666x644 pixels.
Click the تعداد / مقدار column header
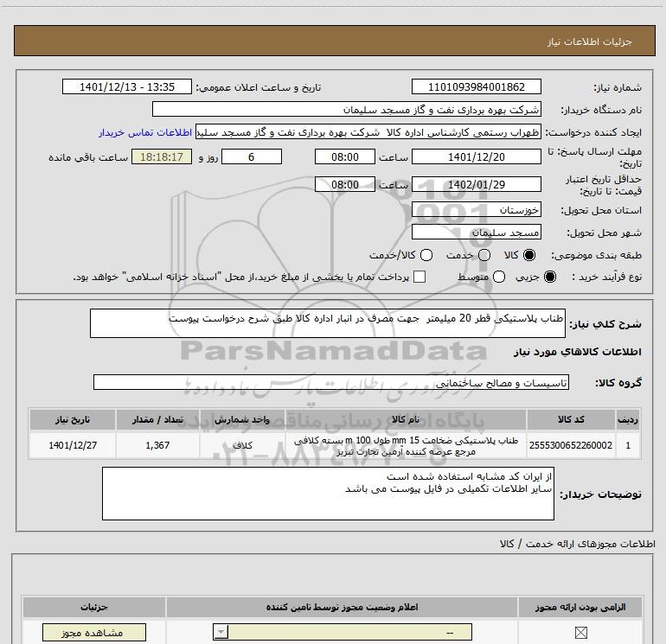click(x=157, y=419)
